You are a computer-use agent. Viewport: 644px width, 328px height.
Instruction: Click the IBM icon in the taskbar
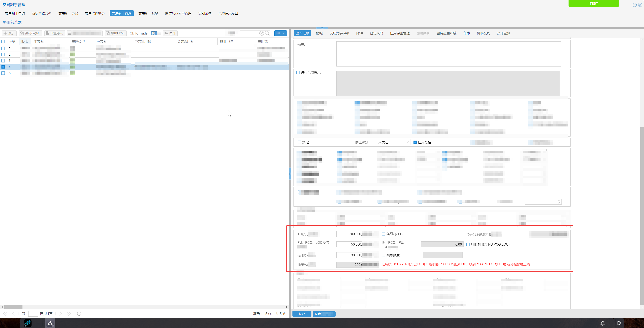click(28, 323)
